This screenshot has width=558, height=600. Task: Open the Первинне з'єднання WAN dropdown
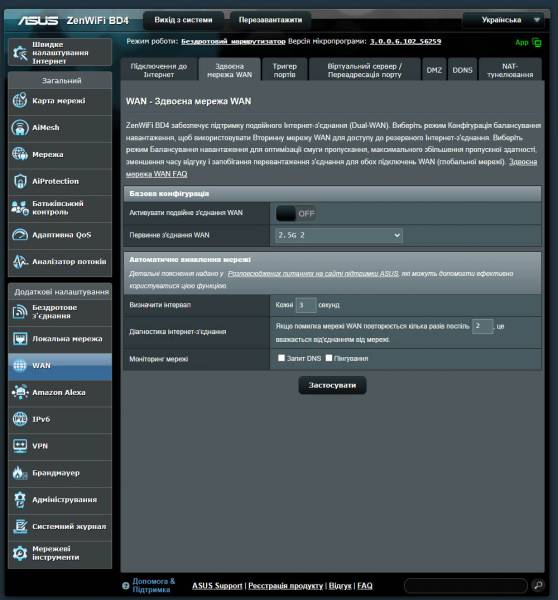coord(339,235)
